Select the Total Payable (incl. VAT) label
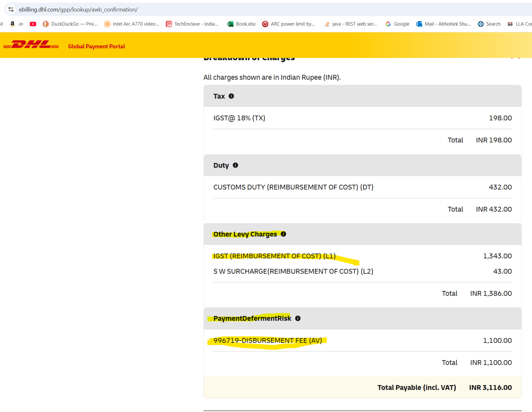The width and height of the screenshot is (532, 412). coord(417,387)
